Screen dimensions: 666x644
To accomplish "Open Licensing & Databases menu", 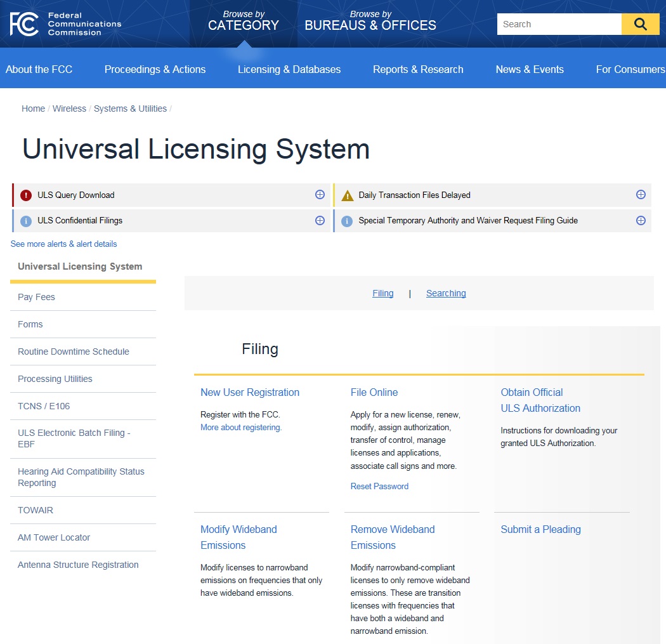I will [x=289, y=69].
